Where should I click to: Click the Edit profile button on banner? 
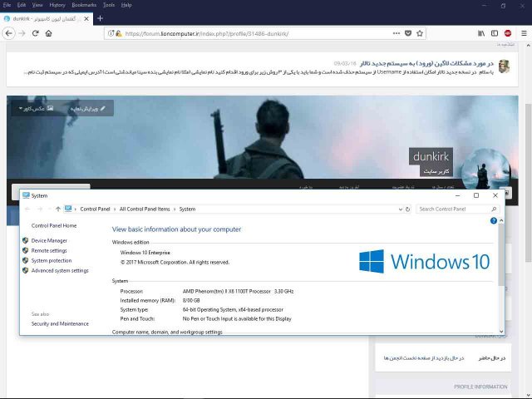tap(86, 108)
